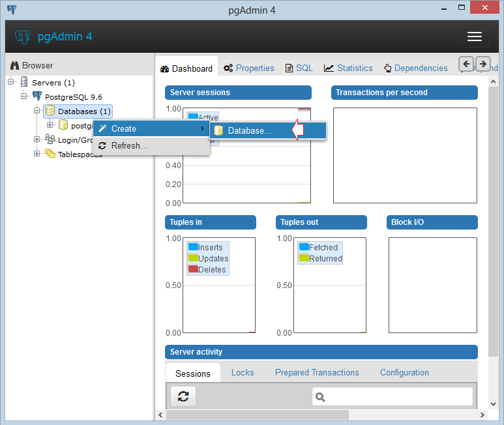Click the horizontal scrollbar left arrow
Viewport: 504px width, 425px height.
tap(160, 415)
